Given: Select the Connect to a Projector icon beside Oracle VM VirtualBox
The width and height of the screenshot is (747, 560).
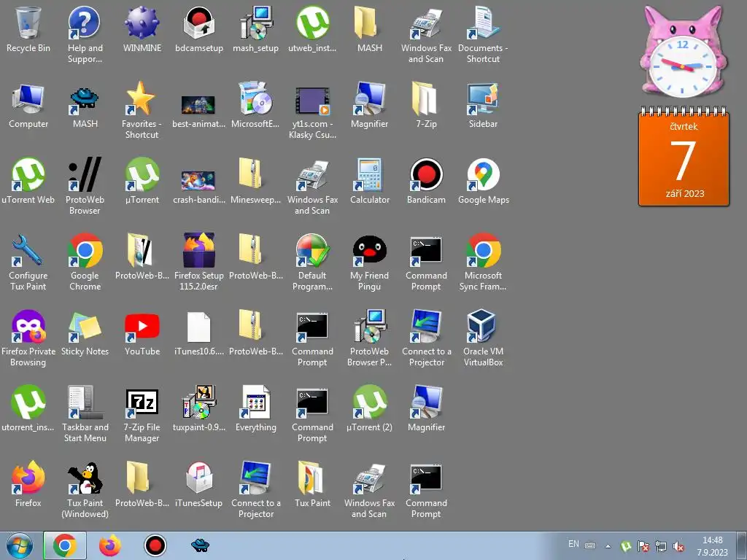Looking at the screenshot, I should (426, 326).
